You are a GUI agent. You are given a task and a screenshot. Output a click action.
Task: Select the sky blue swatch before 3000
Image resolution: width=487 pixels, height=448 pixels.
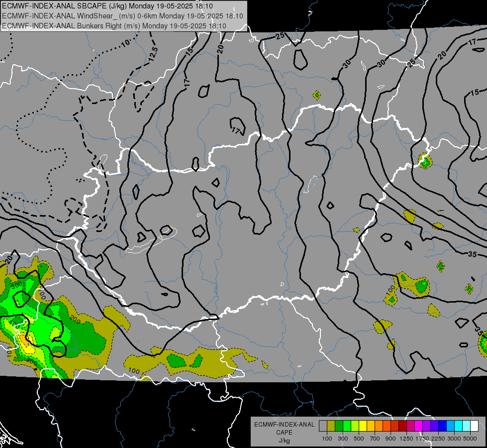[x=450, y=426]
